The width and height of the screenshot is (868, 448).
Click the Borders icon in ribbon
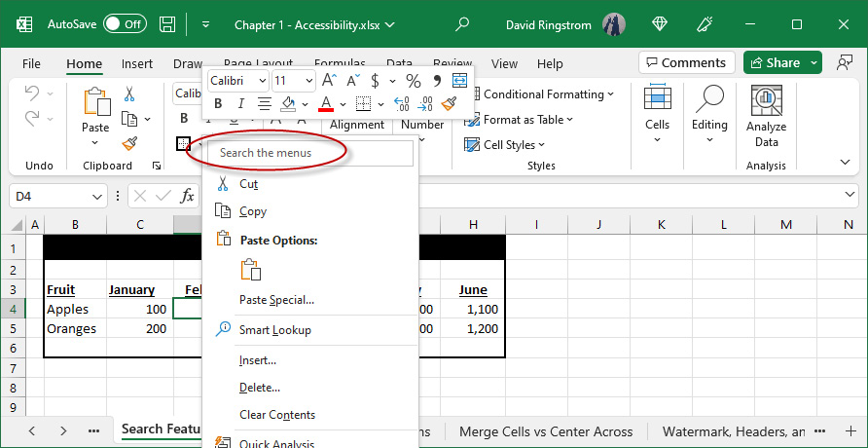(183, 143)
